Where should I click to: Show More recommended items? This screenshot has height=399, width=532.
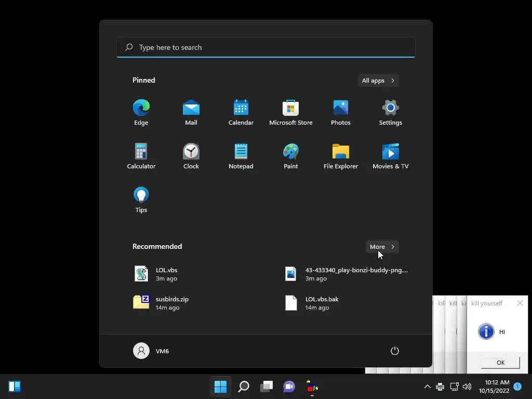point(382,247)
